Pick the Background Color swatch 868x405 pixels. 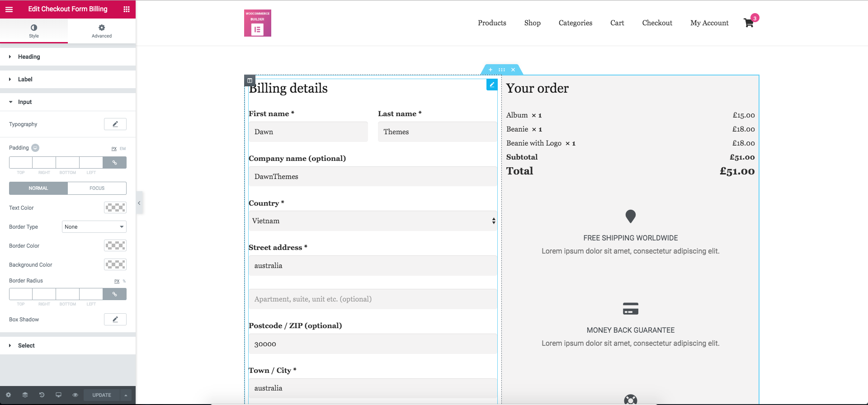tap(115, 264)
